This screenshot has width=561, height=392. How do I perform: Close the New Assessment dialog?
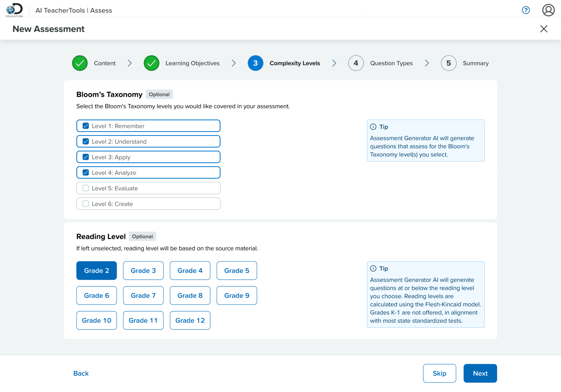click(543, 29)
